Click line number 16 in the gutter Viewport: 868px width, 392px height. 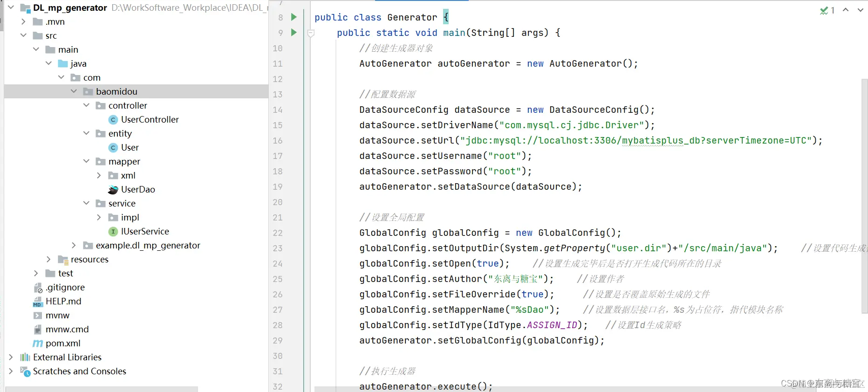[x=278, y=141]
